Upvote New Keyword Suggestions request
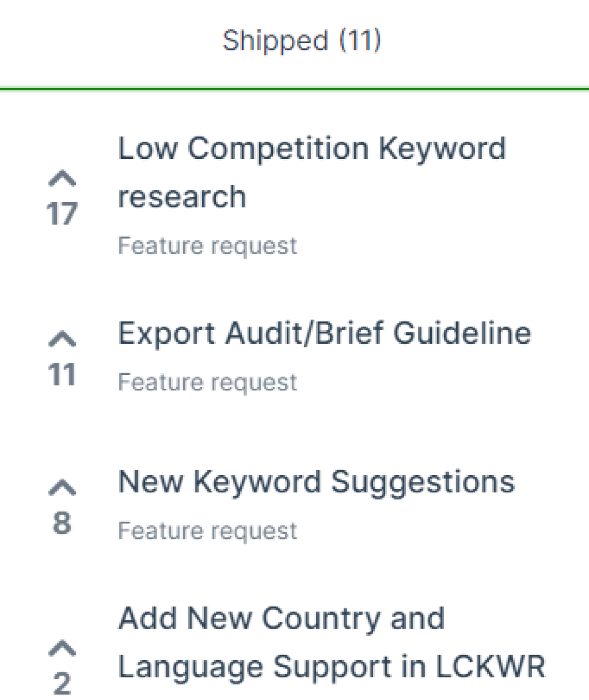The height and width of the screenshot is (700, 589). (62, 487)
